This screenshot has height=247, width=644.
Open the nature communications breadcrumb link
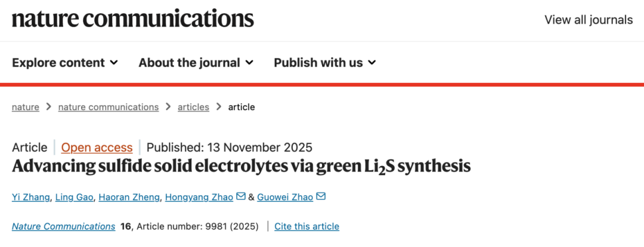click(x=109, y=107)
